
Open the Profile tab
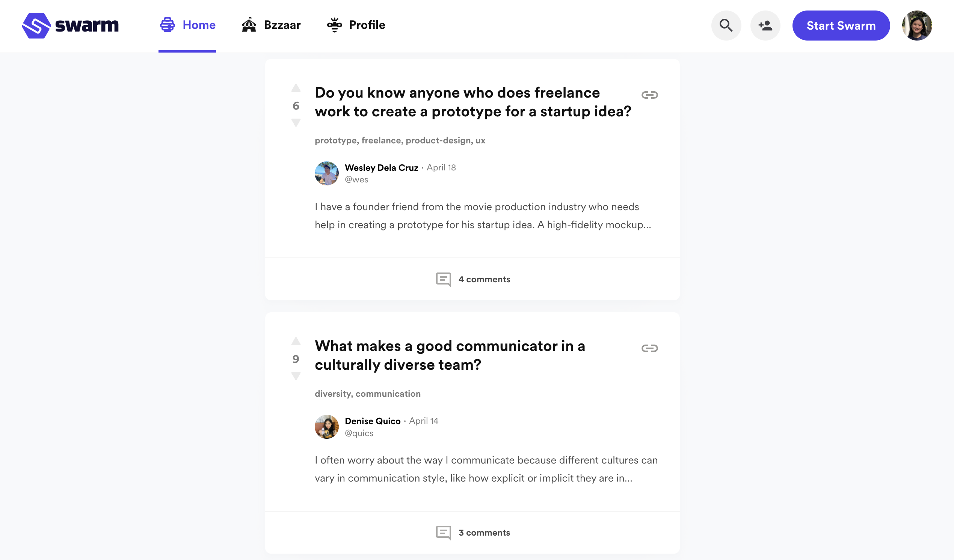click(x=356, y=26)
